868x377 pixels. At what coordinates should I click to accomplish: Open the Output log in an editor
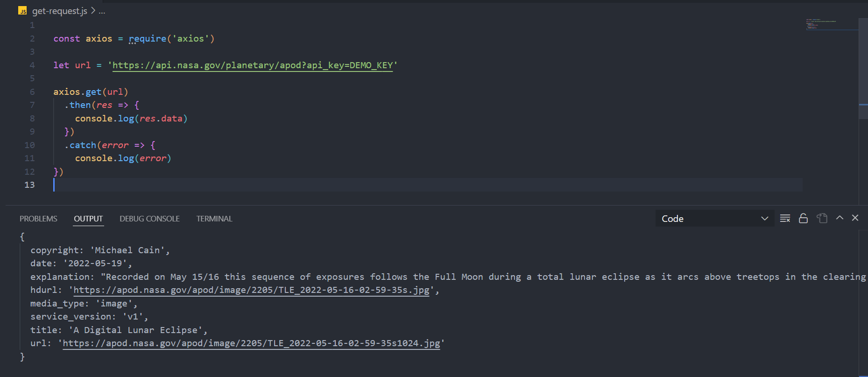pyautogui.click(x=822, y=218)
